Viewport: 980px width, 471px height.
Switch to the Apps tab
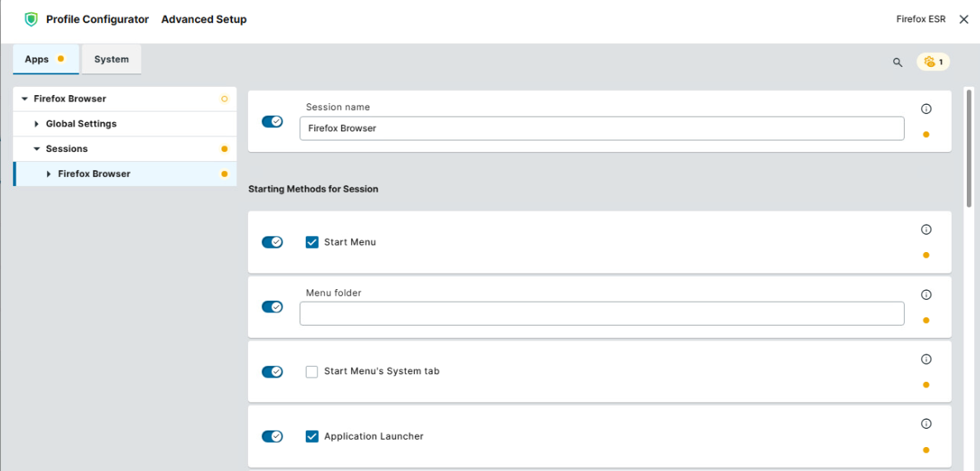45,59
